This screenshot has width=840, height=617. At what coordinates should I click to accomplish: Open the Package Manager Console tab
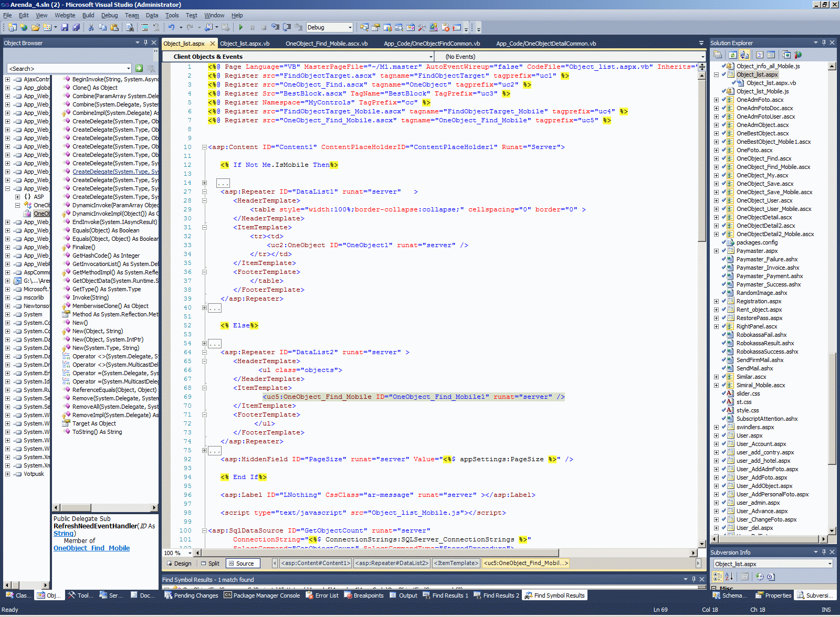[261, 595]
